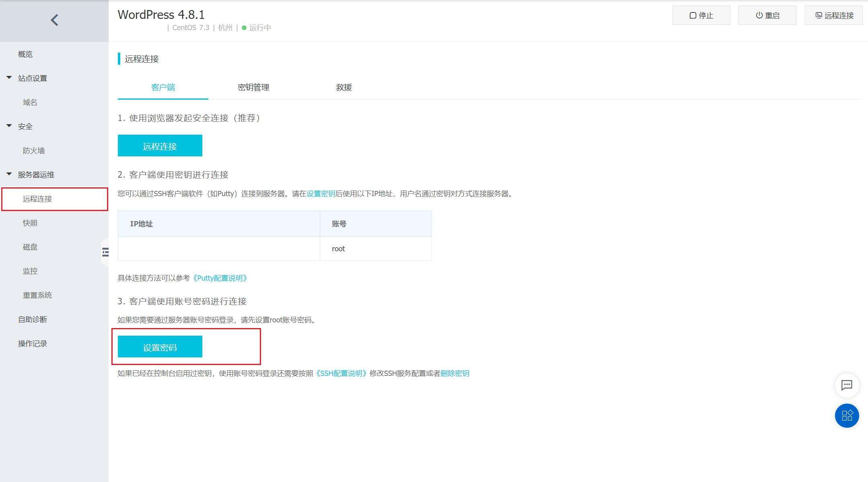868x482 pixels.
Task: Follow the 设置密钥 link
Action: [x=321, y=194]
